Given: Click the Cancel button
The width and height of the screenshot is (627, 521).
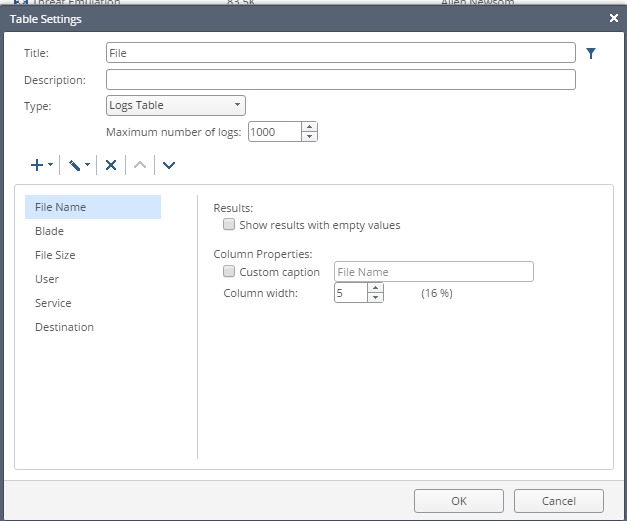Looking at the screenshot, I should tap(559, 501).
